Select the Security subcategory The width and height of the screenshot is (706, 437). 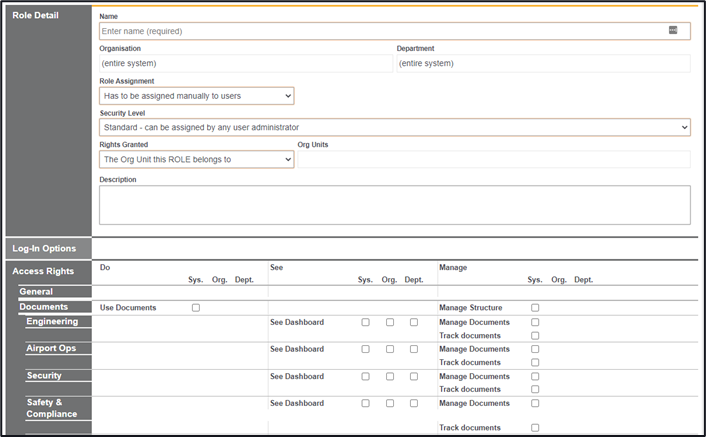pos(44,375)
